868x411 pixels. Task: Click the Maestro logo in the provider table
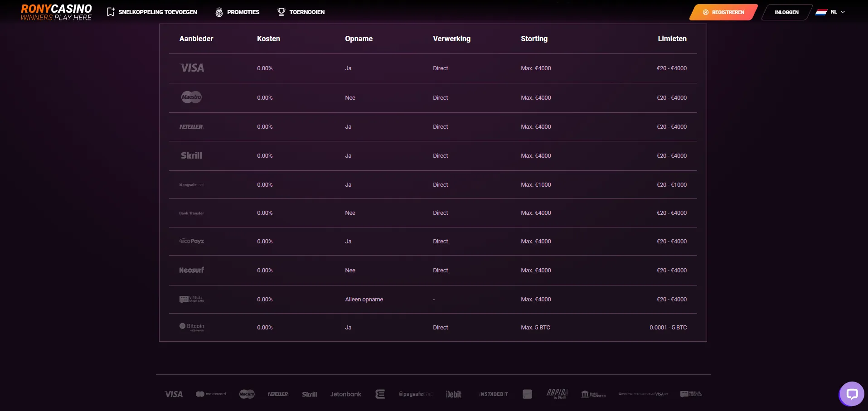coord(192,97)
